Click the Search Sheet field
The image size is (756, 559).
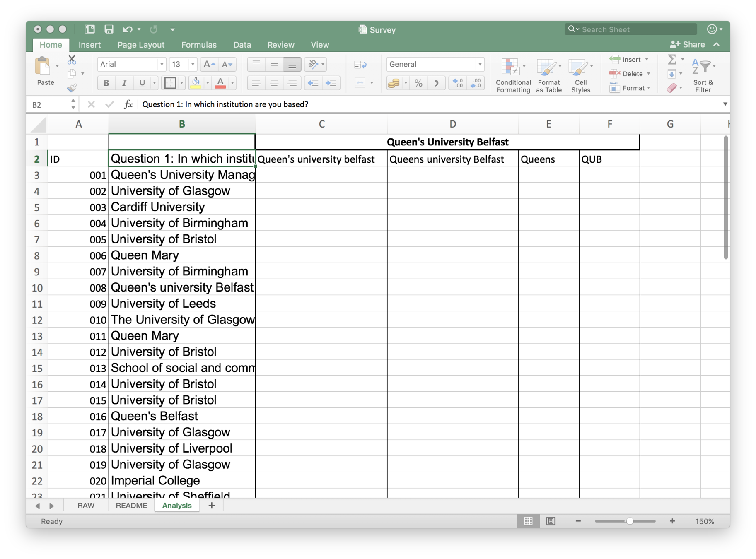click(x=631, y=29)
